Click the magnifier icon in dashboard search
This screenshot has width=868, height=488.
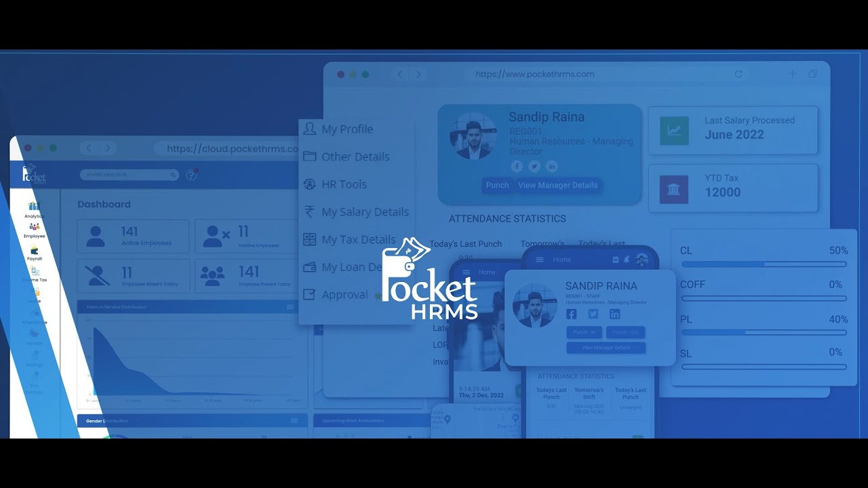[173, 175]
